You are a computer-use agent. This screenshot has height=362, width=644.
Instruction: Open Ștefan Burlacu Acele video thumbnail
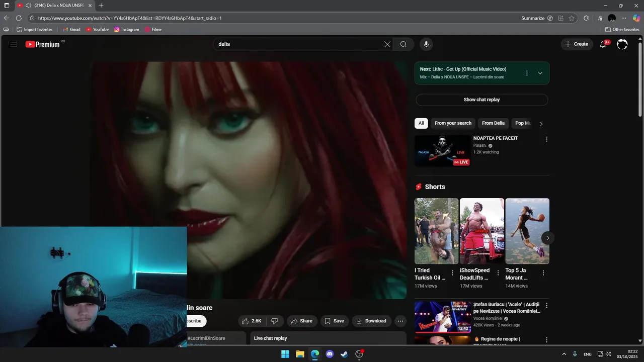click(442, 317)
